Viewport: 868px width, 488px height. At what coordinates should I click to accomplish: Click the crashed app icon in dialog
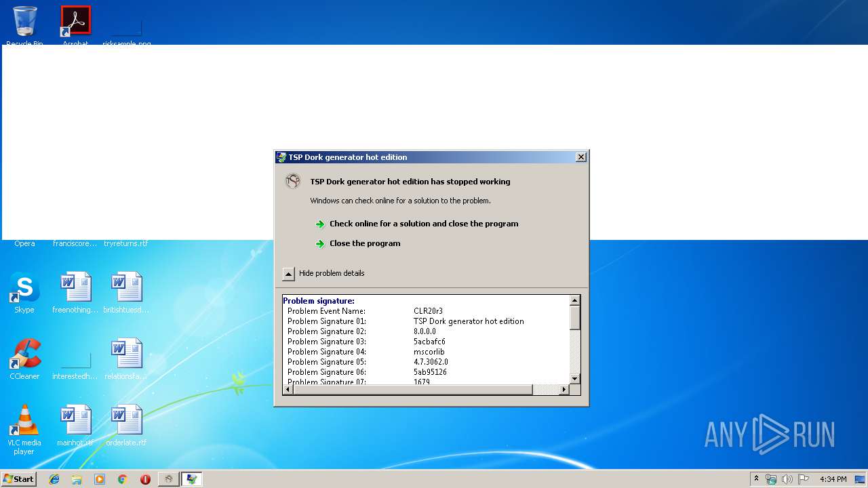coord(293,181)
